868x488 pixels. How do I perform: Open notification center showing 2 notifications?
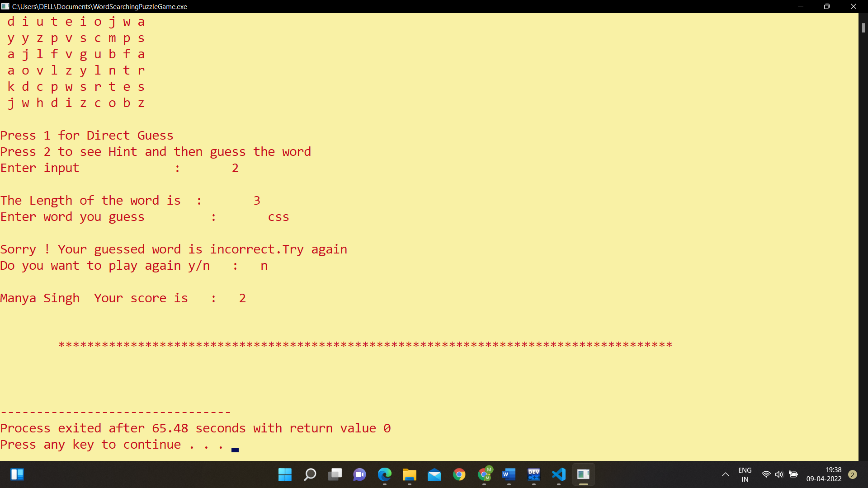853,474
